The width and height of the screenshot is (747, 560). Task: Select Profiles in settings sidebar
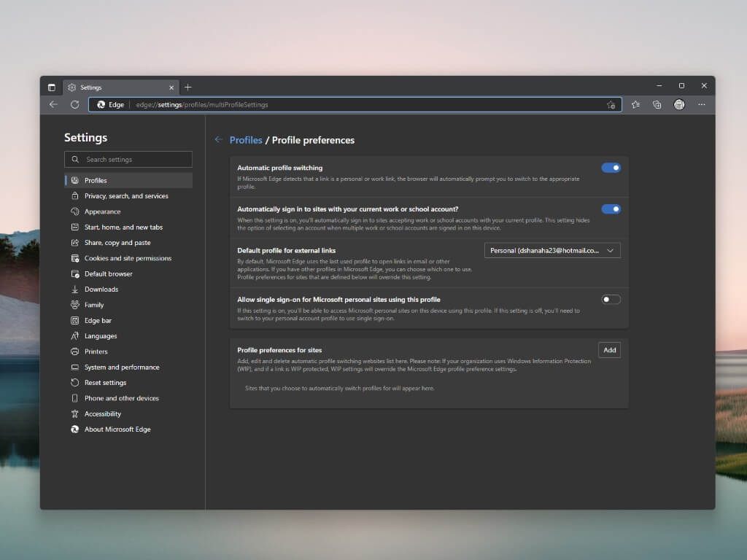[128, 181]
